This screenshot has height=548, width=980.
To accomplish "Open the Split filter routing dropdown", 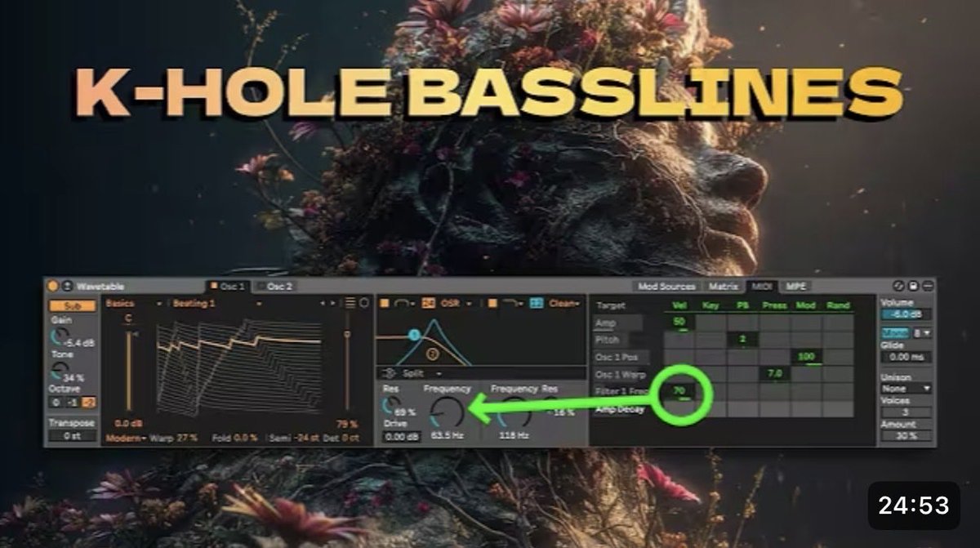I will (412, 374).
